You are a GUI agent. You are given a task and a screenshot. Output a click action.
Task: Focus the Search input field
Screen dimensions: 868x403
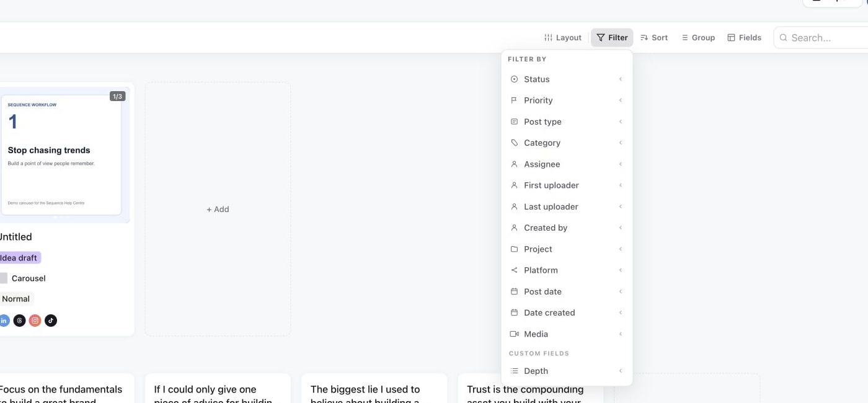(x=821, y=38)
